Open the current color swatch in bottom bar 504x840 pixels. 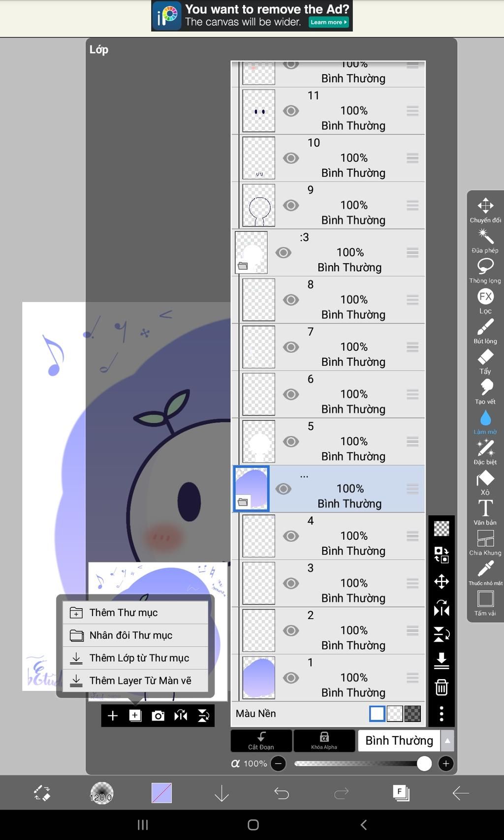pos(161,793)
